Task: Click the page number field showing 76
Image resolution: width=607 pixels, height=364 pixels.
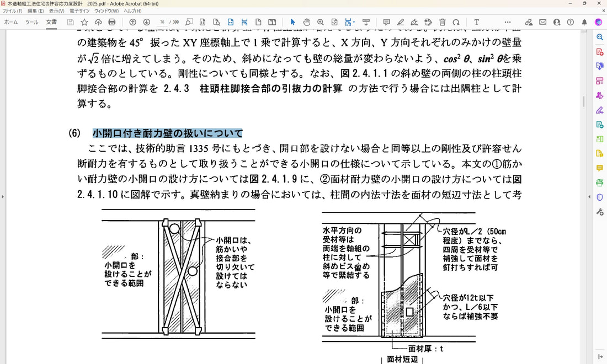Action: 162,22
